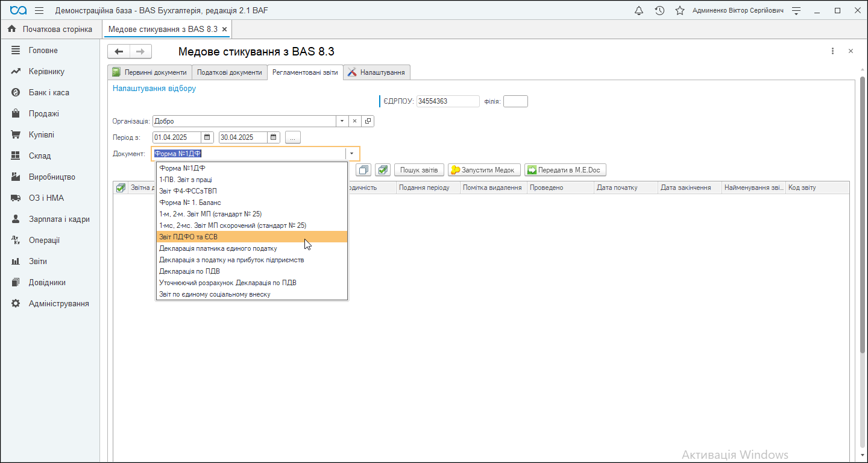This screenshot has width=868, height=463.
Task: Close the Медове стикування з BAS 8.3 tab
Action: tap(225, 29)
